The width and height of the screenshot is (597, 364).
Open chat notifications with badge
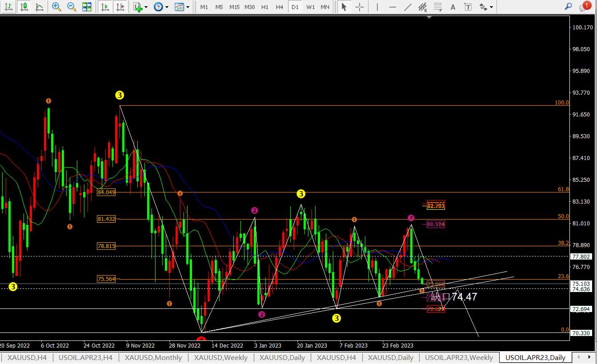(585, 6)
